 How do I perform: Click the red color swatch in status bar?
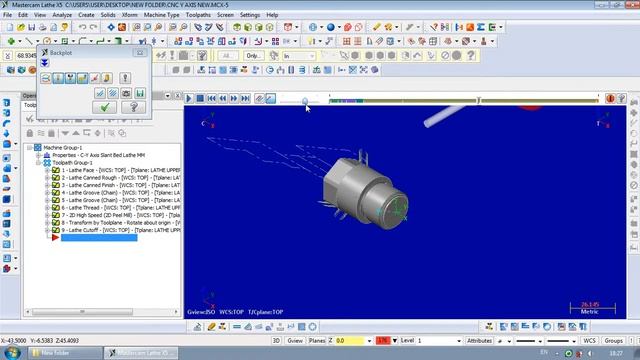(383, 340)
